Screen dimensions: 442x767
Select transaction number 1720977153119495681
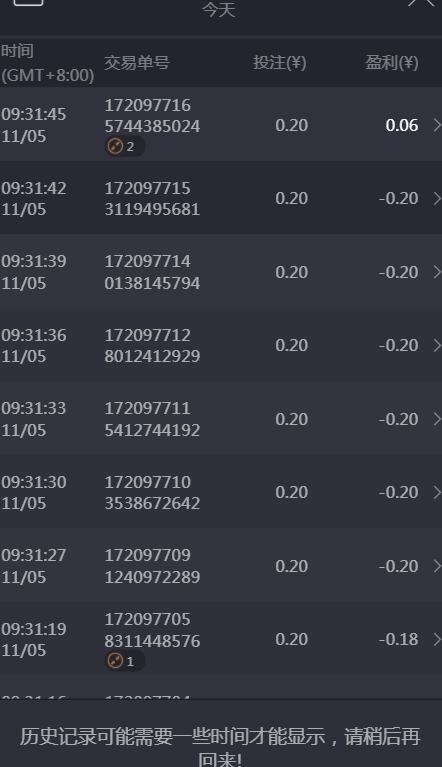(x=152, y=199)
